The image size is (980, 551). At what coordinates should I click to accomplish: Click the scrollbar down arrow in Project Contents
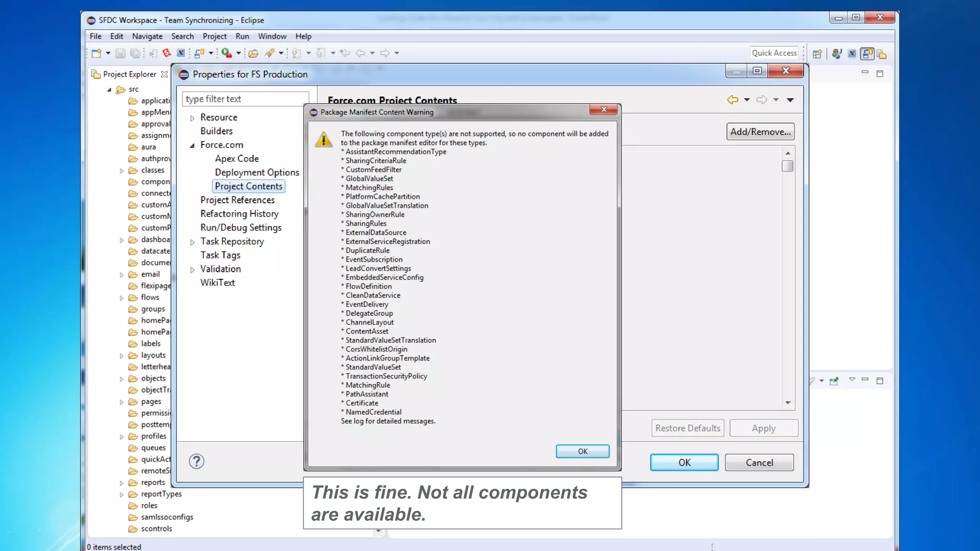coord(788,403)
